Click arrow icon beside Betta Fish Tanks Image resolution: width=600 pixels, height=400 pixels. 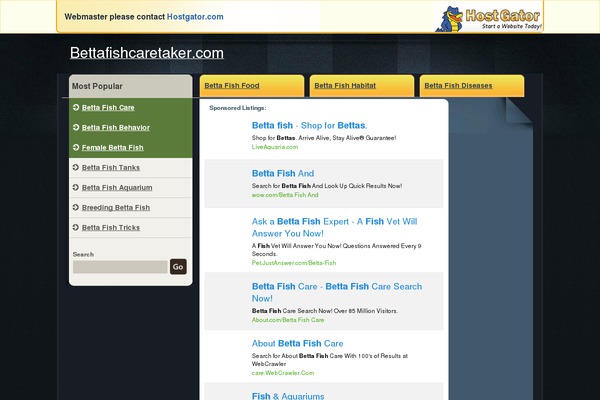[76, 167]
